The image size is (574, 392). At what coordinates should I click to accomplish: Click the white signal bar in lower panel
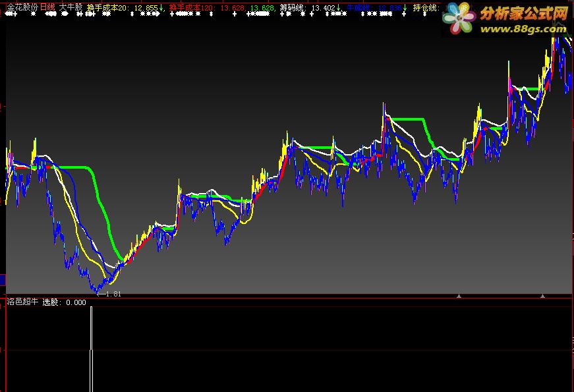(91, 349)
